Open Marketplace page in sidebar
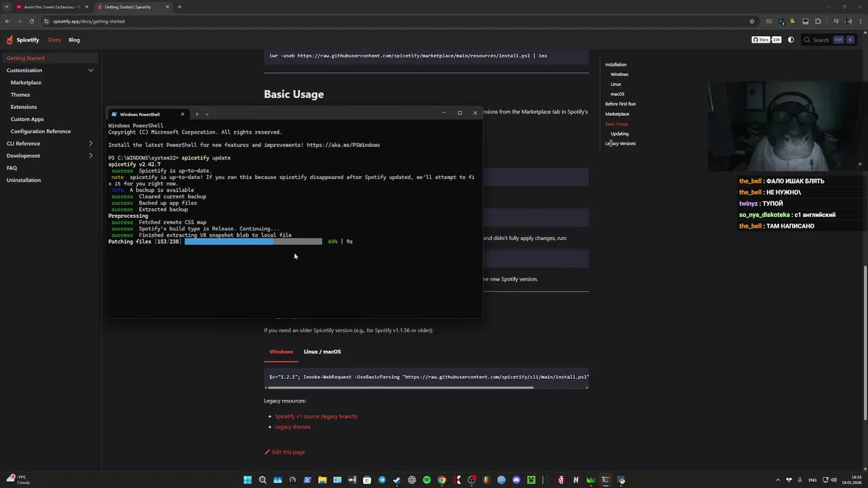Viewport: 868px width, 488px height. point(26,83)
